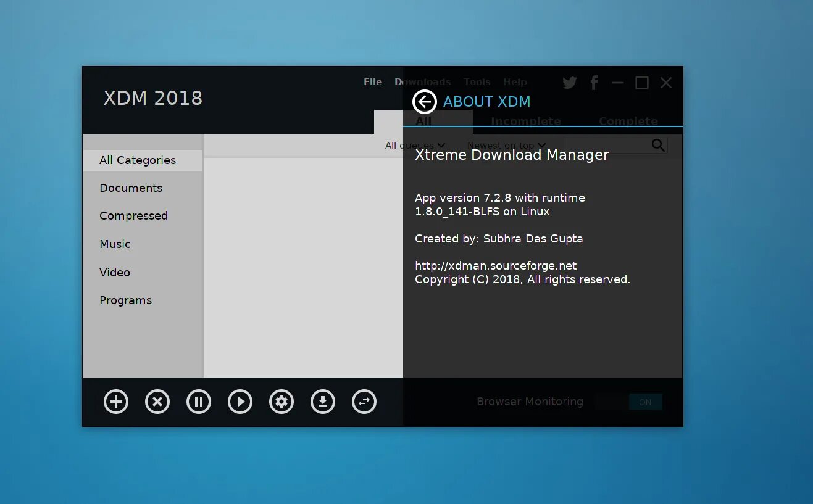Close the XDM window
This screenshot has height=504, width=813.
666,83
